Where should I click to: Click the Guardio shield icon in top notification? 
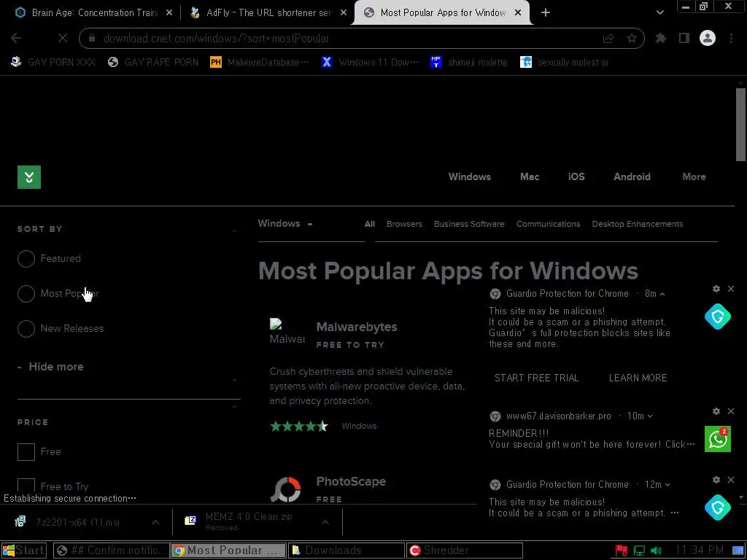(718, 316)
